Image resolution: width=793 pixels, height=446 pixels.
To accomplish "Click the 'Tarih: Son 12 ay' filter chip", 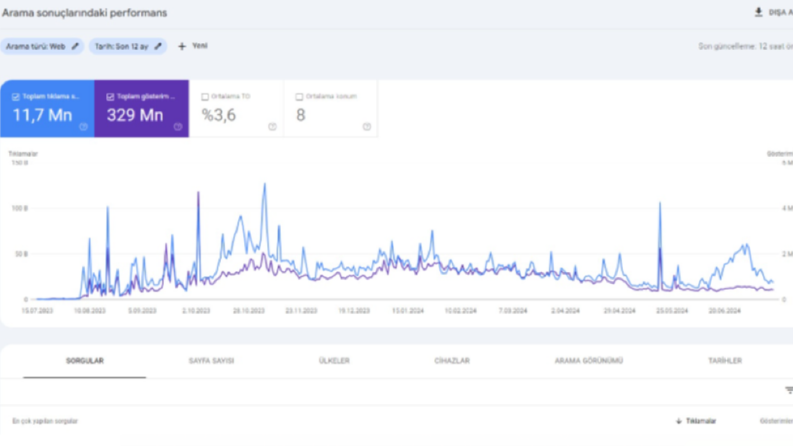I will (128, 46).
